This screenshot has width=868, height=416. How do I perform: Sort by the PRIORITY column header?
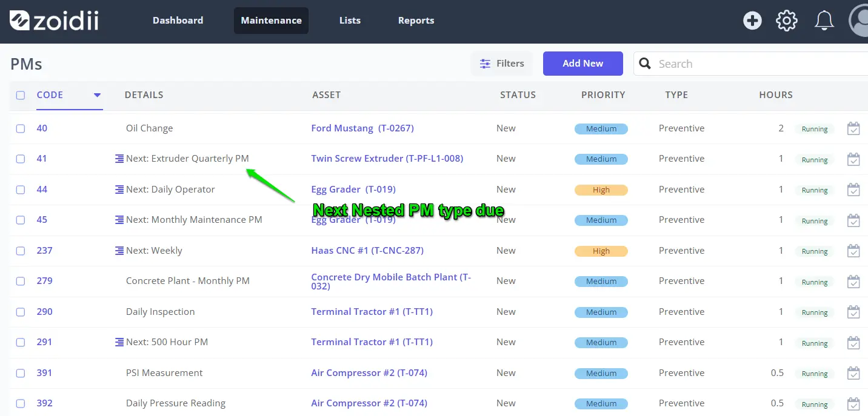(603, 95)
